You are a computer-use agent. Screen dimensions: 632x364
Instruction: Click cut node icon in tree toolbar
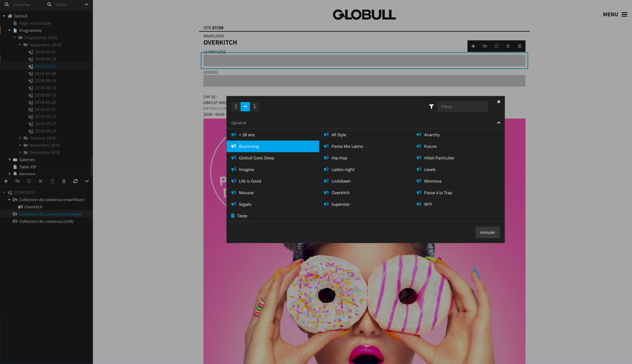click(x=41, y=181)
